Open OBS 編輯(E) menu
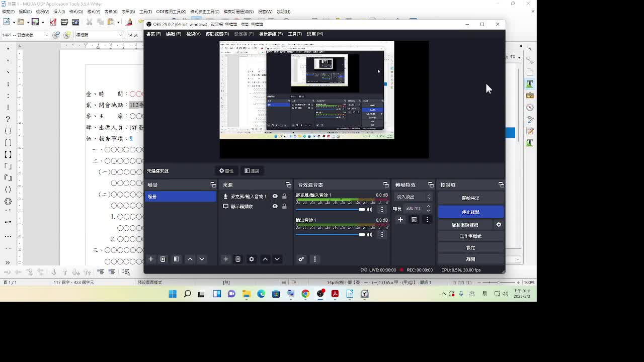Image resolution: width=644 pixels, height=362 pixels. click(x=174, y=34)
